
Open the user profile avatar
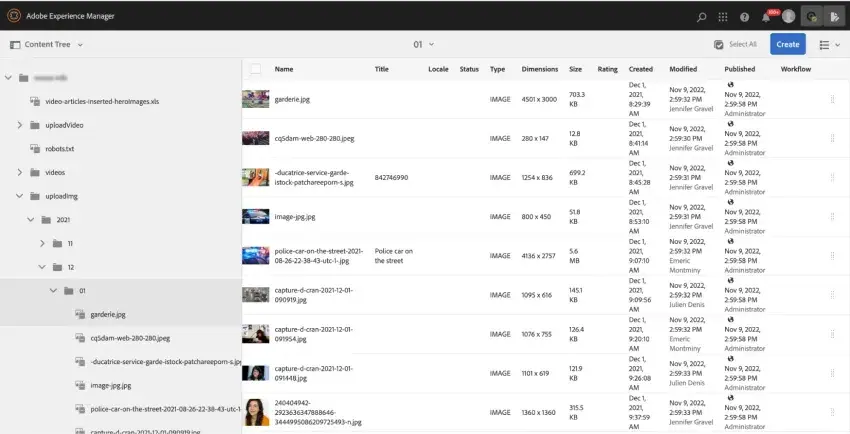[788, 16]
